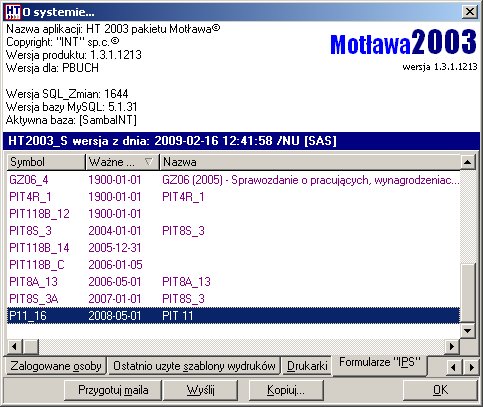Click the date 2004-01-01 cell
Screen dimensions: 483x407
click(115, 231)
